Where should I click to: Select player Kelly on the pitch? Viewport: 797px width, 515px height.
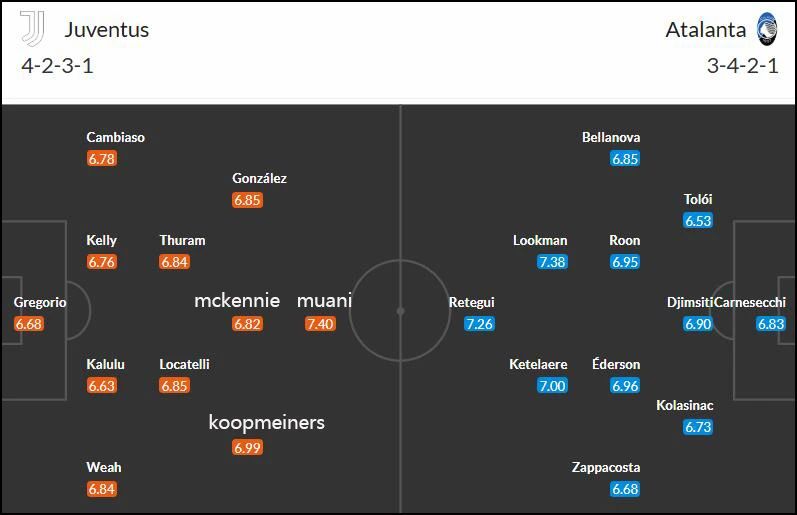[x=101, y=240]
